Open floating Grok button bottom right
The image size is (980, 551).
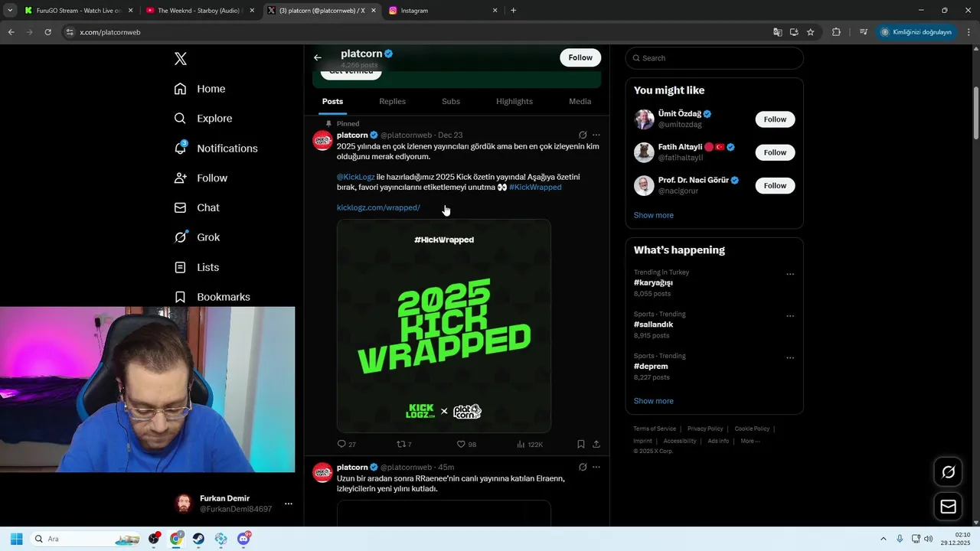point(948,472)
